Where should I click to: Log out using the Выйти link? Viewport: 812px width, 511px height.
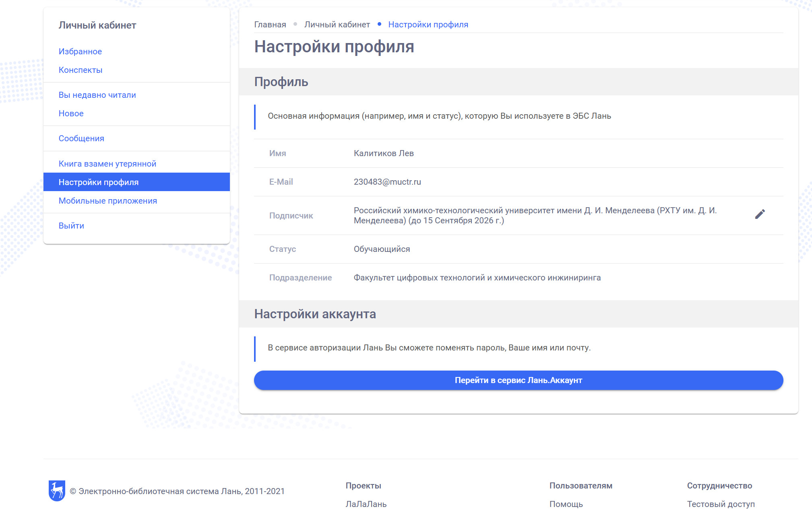(71, 225)
